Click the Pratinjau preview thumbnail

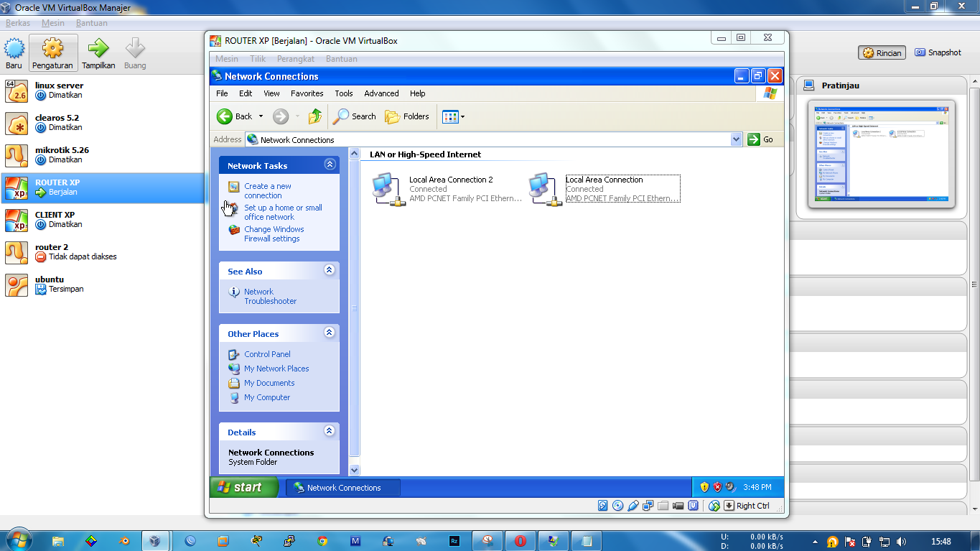(x=881, y=154)
